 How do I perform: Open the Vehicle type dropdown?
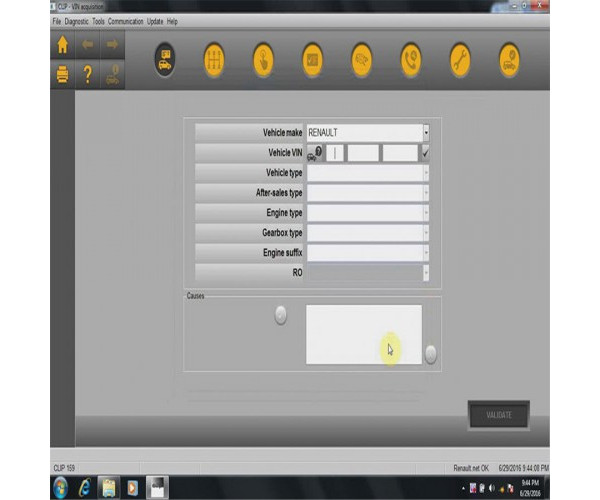click(x=426, y=173)
